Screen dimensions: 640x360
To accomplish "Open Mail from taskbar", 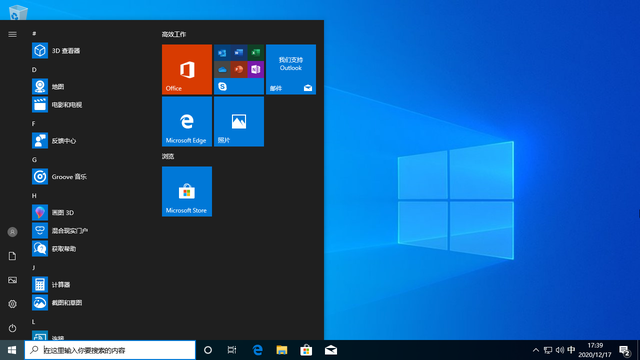I will pos(331,350).
